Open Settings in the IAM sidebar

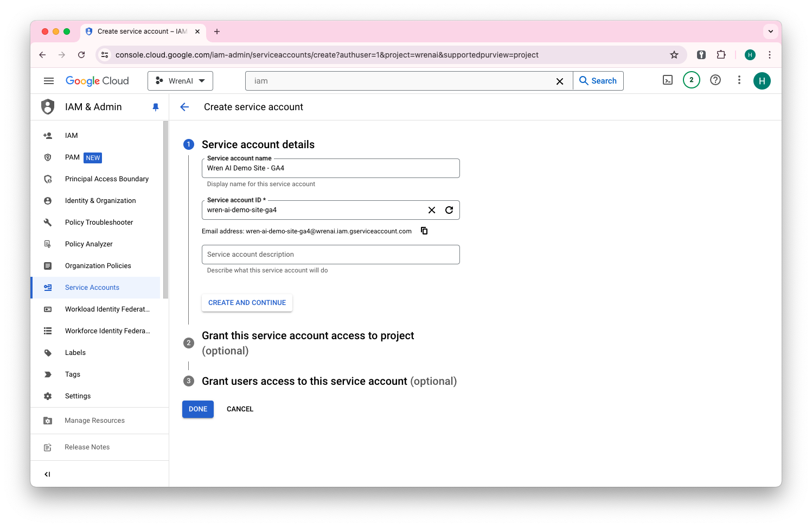point(95,396)
